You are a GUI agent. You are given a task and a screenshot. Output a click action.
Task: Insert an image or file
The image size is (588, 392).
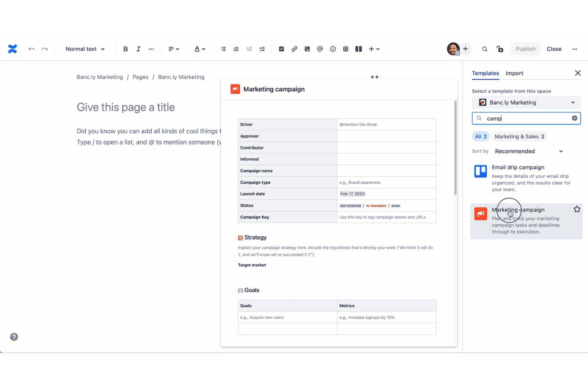coord(307,49)
